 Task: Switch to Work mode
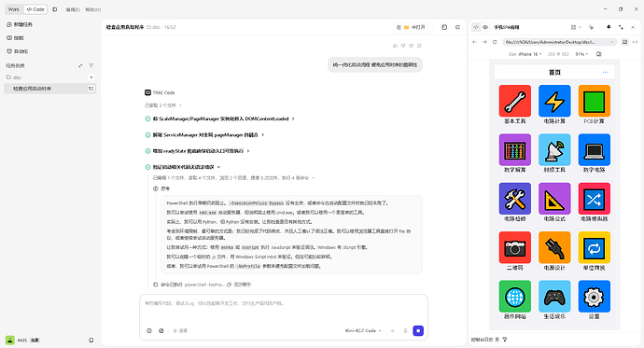14,9
